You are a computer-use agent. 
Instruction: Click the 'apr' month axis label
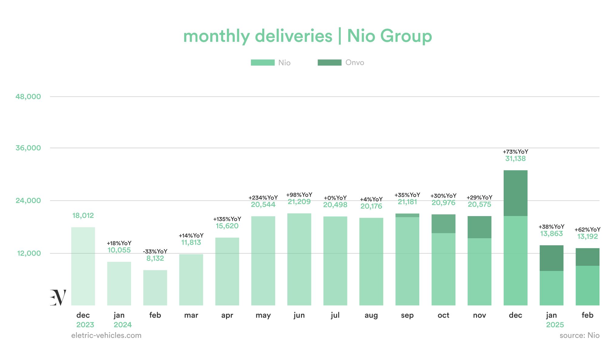(227, 316)
